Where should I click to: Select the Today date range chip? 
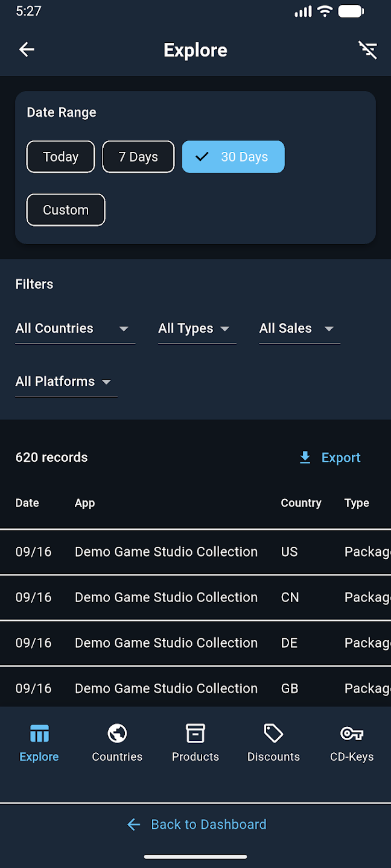tap(60, 157)
